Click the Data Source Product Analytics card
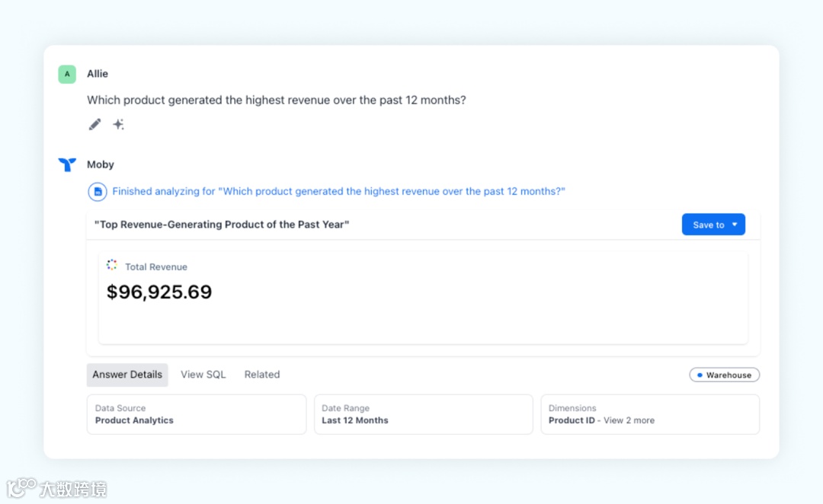This screenshot has width=823, height=504. (x=196, y=414)
